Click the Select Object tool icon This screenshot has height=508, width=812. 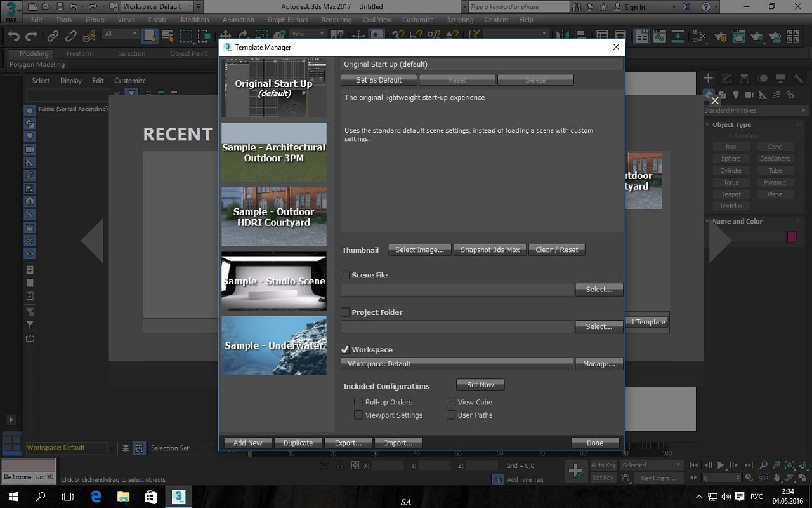point(150,36)
